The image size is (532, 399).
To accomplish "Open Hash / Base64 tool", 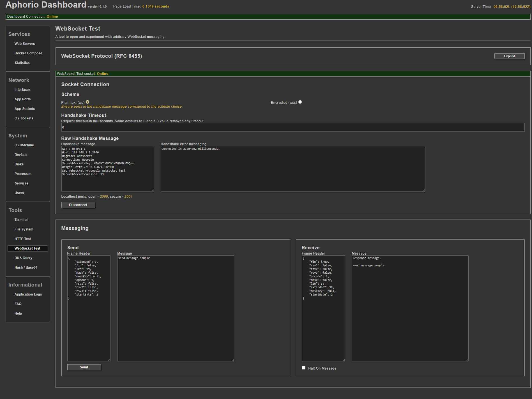I will point(26,267).
